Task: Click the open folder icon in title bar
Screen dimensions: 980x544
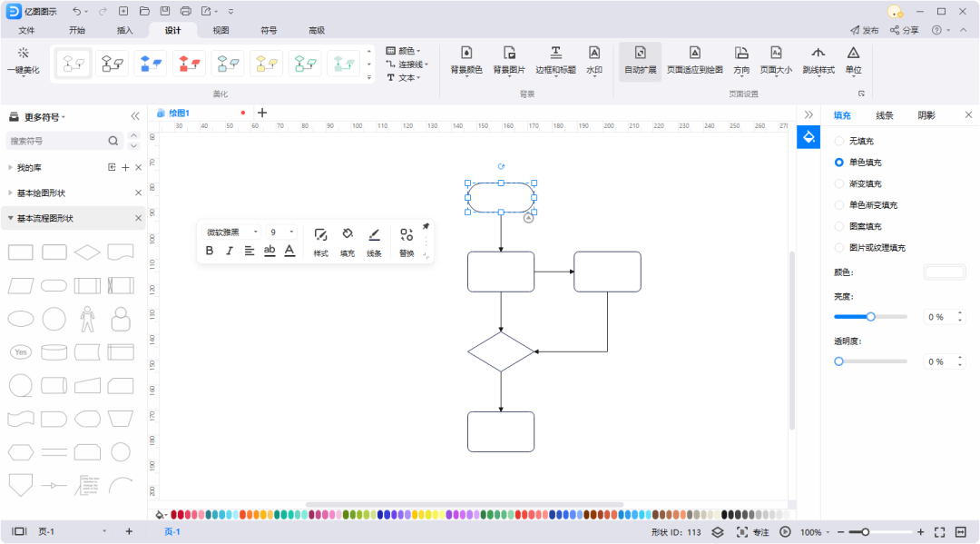Action: pyautogui.click(x=144, y=11)
